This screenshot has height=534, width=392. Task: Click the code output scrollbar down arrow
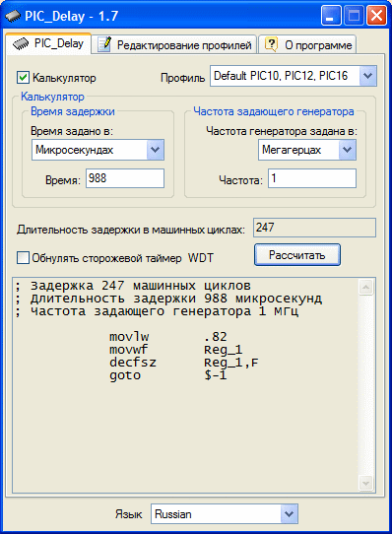coord(366,483)
